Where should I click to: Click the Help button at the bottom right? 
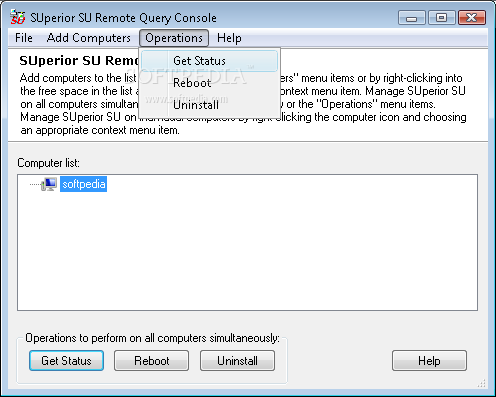click(429, 360)
